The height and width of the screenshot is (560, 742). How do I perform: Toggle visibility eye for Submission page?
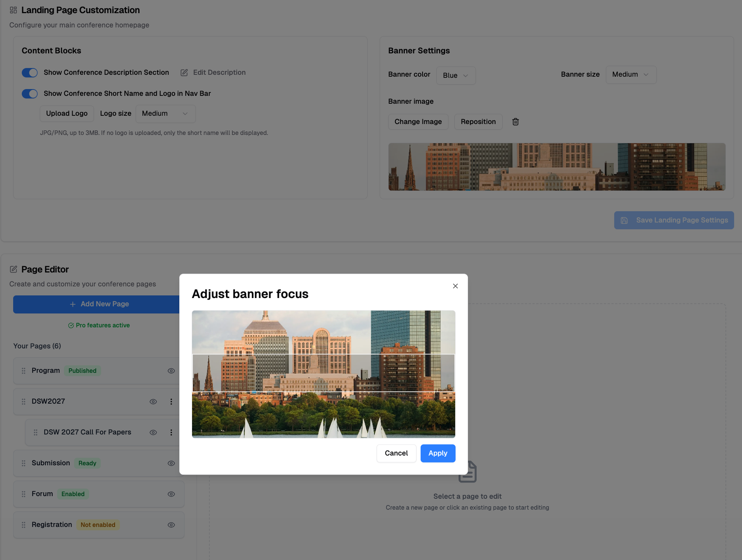pos(171,463)
